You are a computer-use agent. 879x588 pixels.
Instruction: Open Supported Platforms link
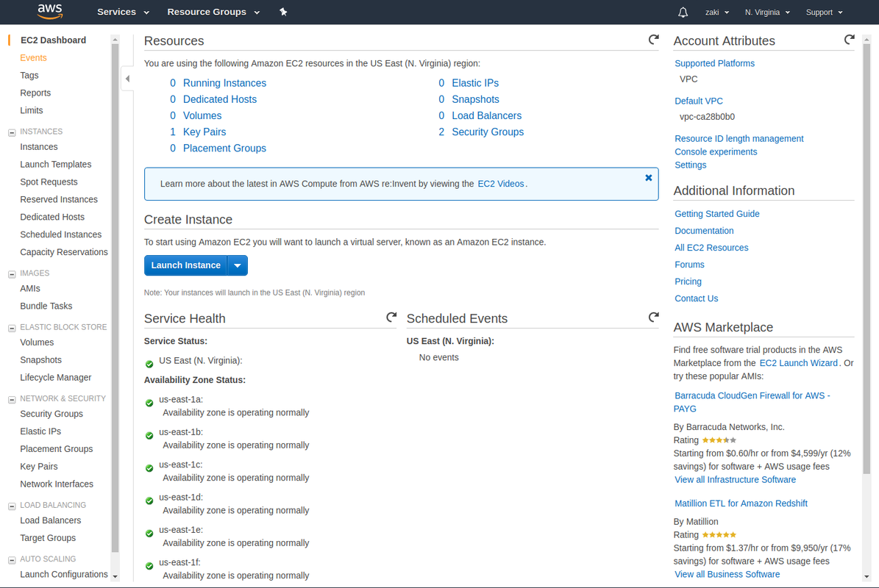coord(714,63)
